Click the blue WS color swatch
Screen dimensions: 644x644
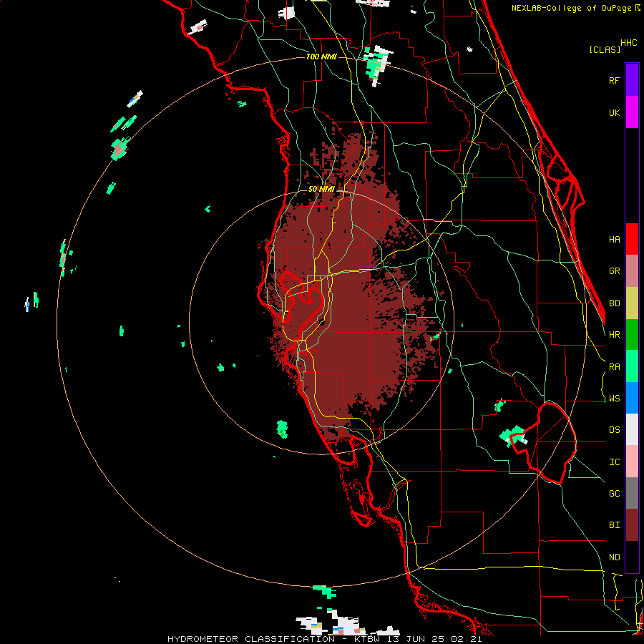[x=632, y=398]
